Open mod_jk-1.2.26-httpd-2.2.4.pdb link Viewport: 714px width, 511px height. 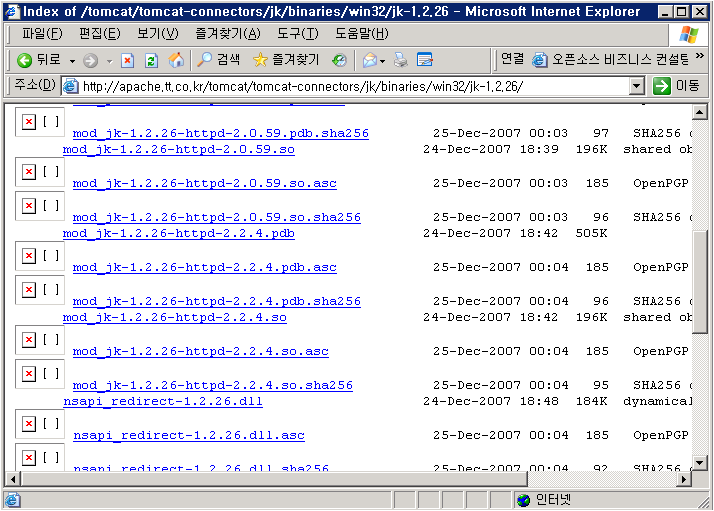[x=178, y=234]
